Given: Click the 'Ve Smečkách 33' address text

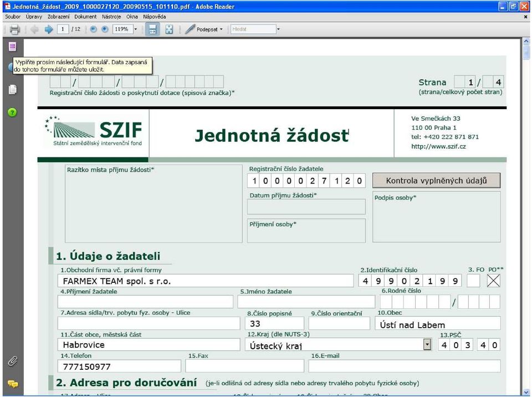Looking at the screenshot, I should pyautogui.click(x=436, y=119).
